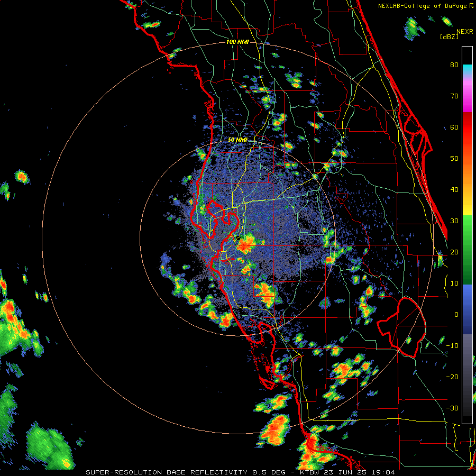476x476 pixels.
Task: Click the -30 dBZ scale label
Action: tap(452, 408)
